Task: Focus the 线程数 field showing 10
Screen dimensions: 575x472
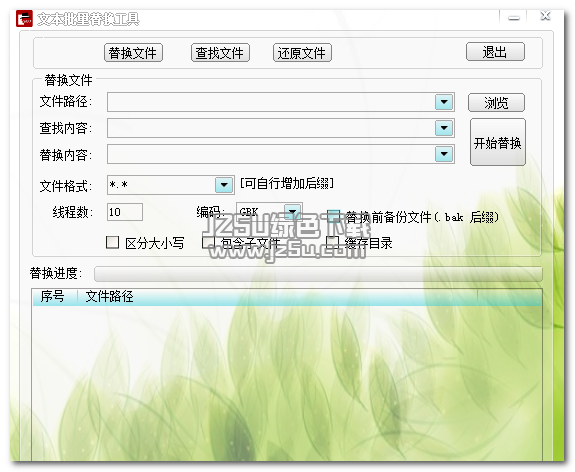Action: (x=125, y=212)
